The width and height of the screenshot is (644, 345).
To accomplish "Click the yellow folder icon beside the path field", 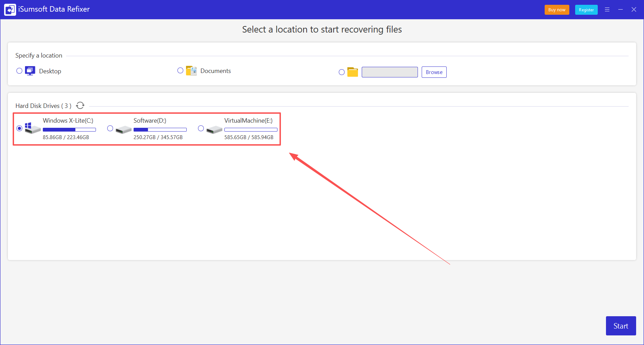I will pos(352,72).
